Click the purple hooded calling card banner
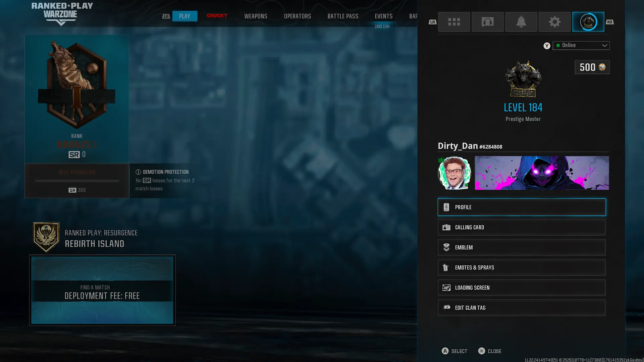644x362 pixels. click(542, 173)
